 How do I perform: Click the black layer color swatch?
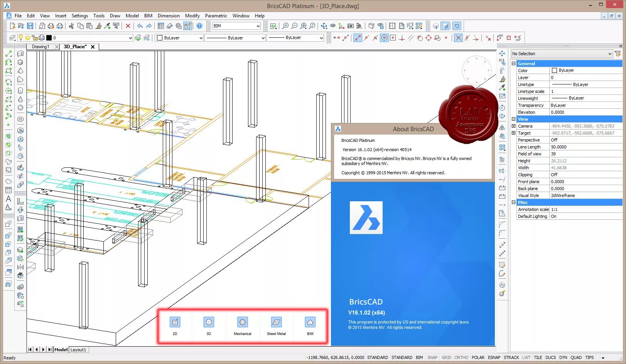49,38
